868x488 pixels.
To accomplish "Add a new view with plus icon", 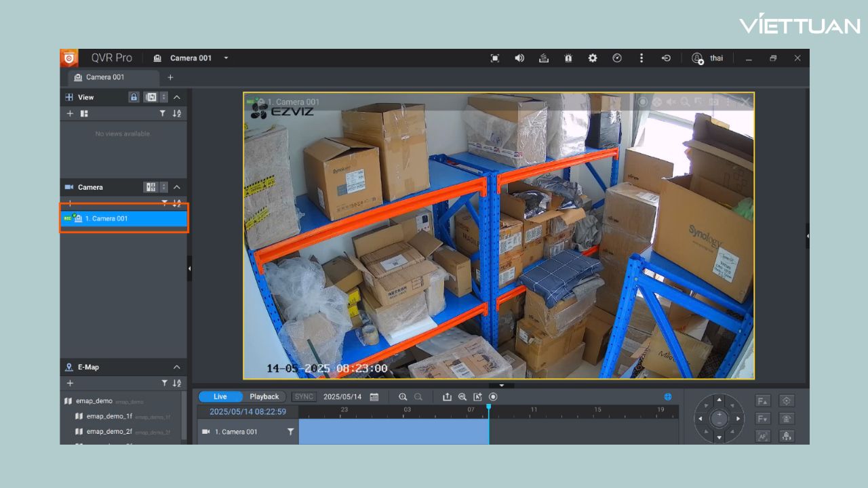I will (x=70, y=113).
